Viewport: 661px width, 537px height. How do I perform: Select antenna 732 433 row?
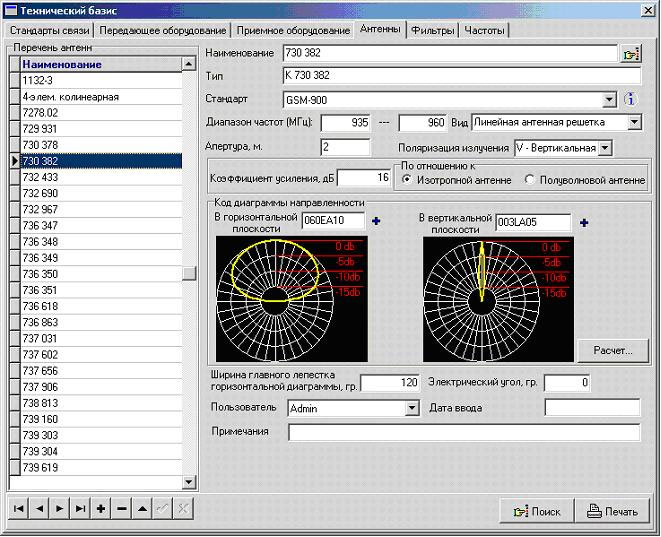101,177
